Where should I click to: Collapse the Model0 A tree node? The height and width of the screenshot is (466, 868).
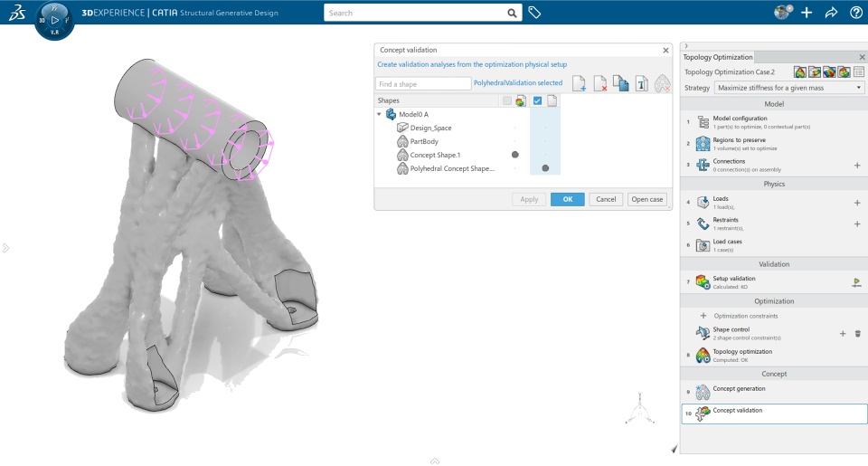(379, 114)
